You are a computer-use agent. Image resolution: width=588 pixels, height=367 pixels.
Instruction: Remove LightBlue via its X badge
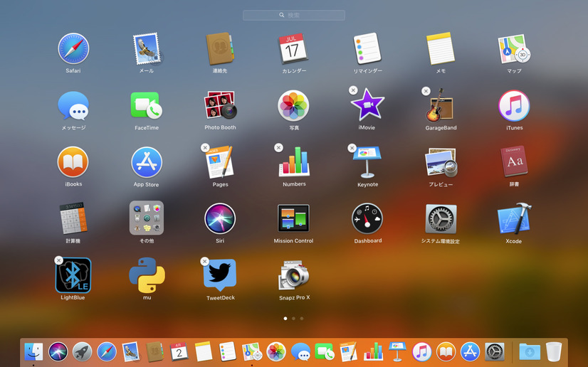click(x=58, y=260)
